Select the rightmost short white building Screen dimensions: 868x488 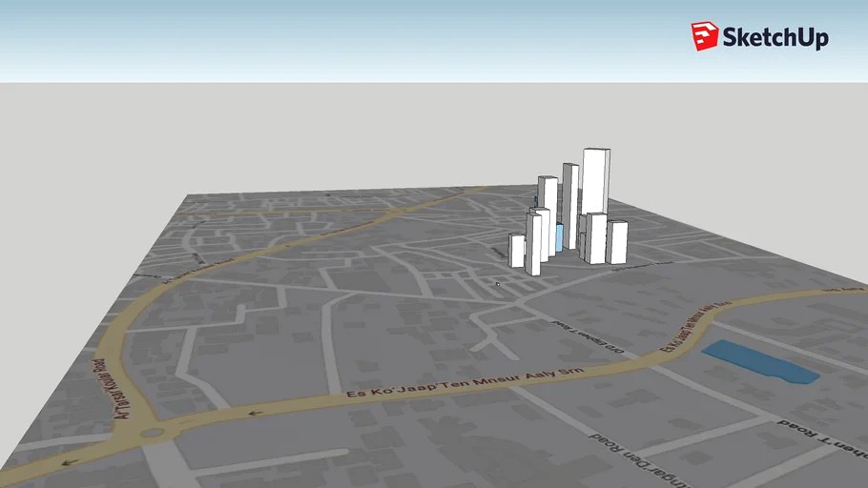617,242
